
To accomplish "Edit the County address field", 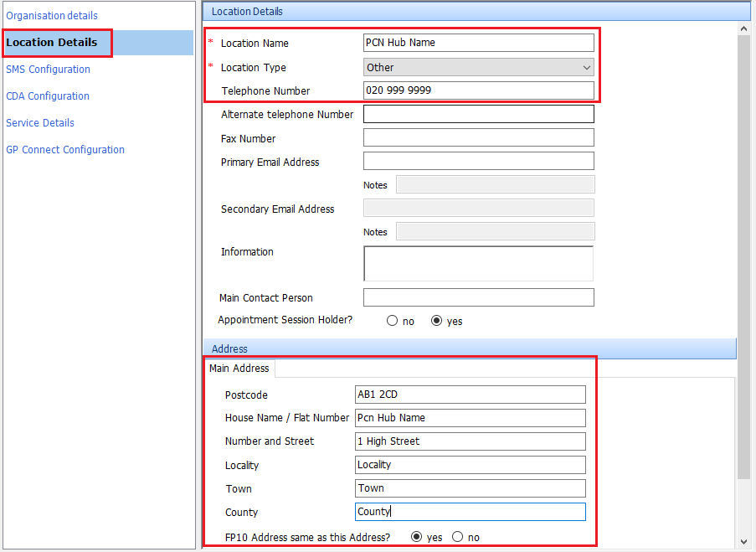I will click(470, 511).
